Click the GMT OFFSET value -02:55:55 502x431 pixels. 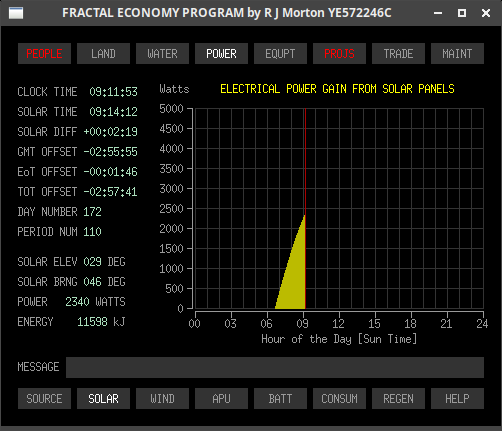click(x=110, y=152)
